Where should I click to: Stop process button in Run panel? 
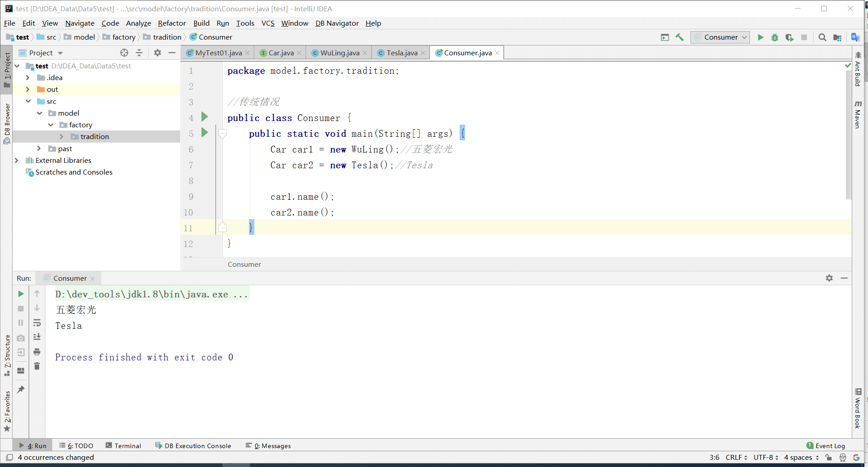click(x=21, y=309)
